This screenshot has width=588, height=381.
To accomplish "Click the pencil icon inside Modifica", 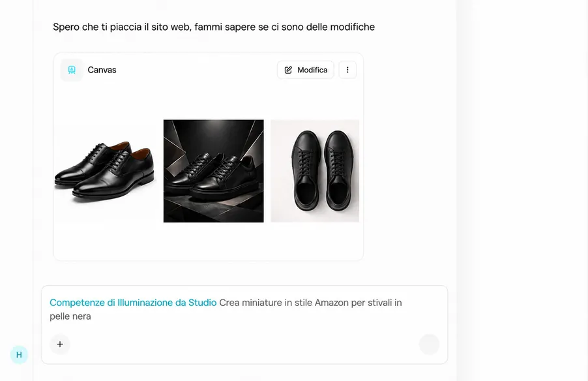I will pyautogui.click(x=288, y=70).
